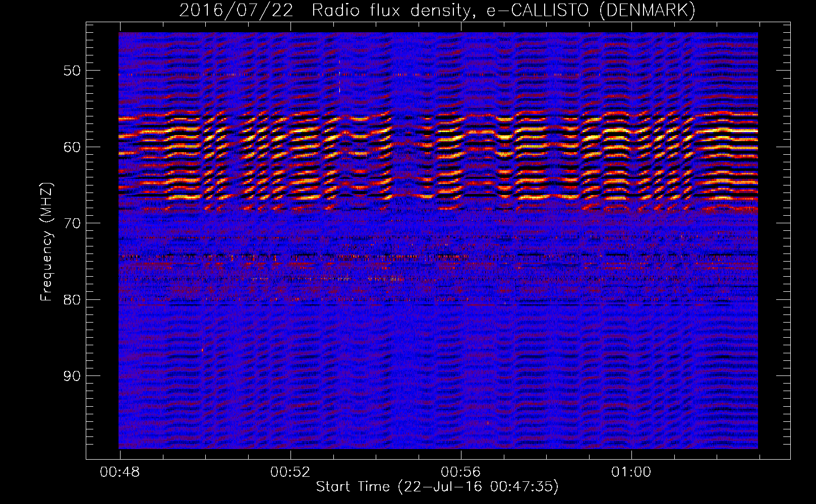Click the 70 frequency tick label
Viewport: 816px width, 504px height.
72,223
